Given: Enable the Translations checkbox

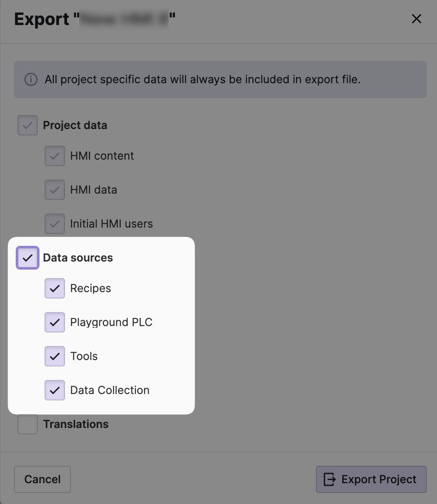Looking at the screenshot, I should pyautogui.click(x=28, y=424).
